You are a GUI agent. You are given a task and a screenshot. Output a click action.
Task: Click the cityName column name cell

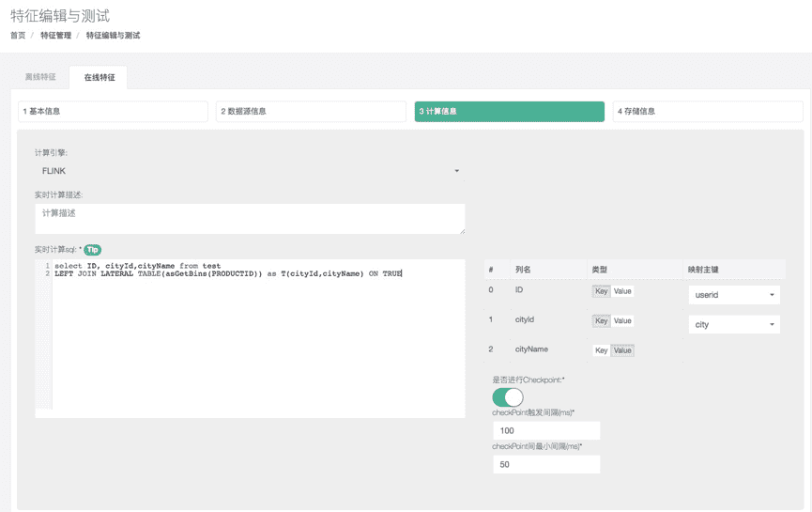[531, 349]
